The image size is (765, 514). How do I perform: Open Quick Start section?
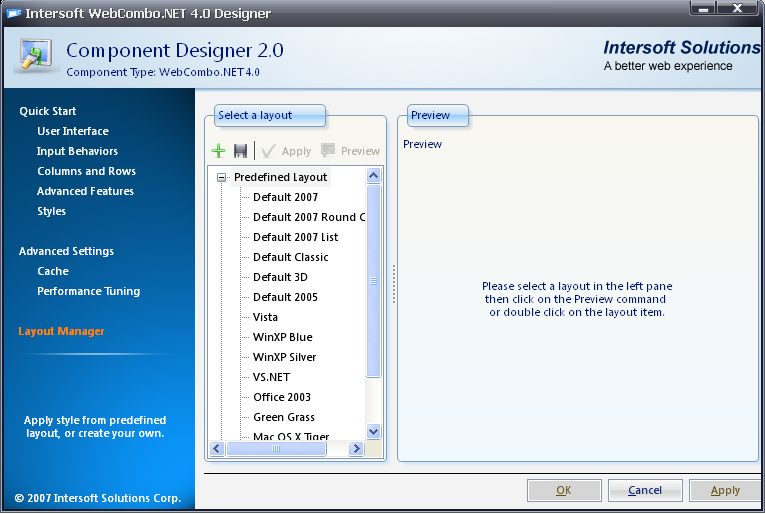[x=48, y=111]
